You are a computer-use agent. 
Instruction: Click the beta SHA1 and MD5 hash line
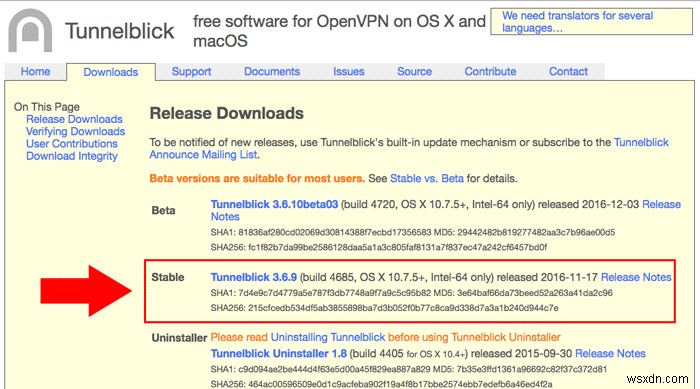coord(413,232)
